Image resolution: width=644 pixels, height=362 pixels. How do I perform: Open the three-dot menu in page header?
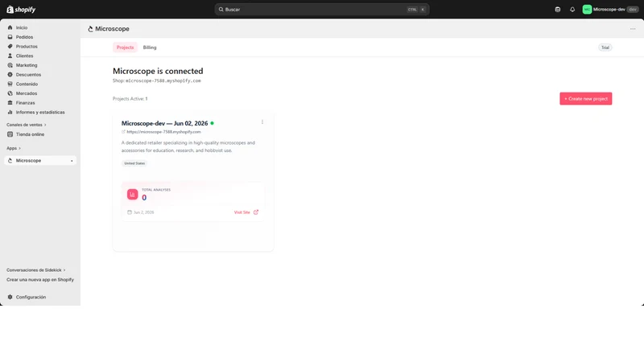pos(633,29)
